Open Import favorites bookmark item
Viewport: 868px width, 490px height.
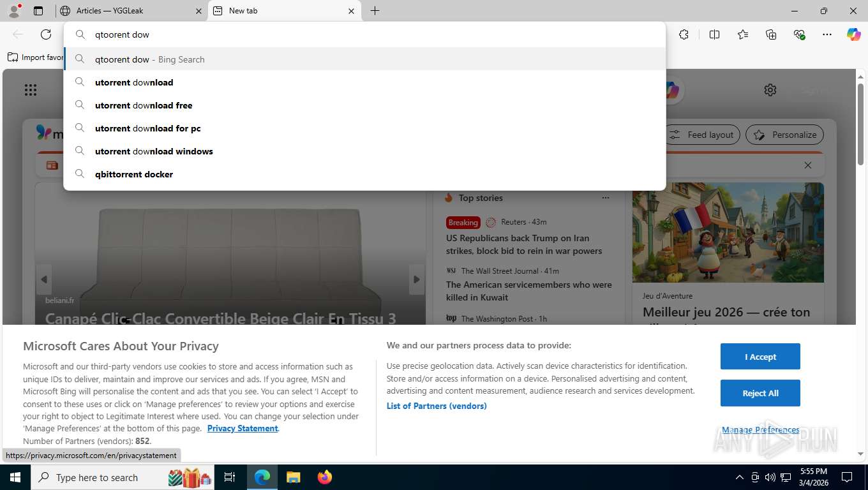pos(35,57)
